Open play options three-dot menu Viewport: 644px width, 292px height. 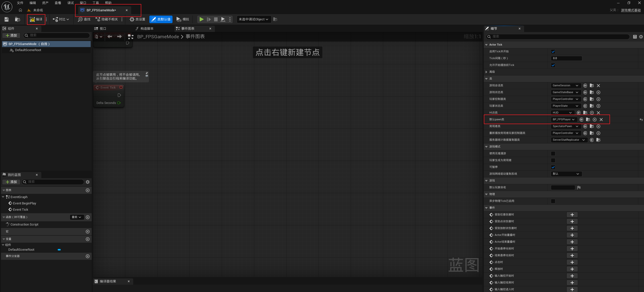(x=230, y=19)
